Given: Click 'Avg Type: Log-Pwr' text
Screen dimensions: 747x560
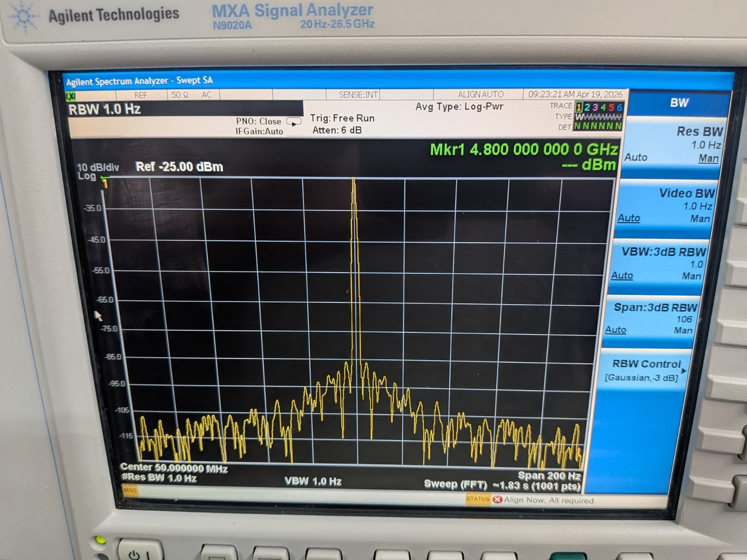Looking at the screenshot, I should click(459, 107).
